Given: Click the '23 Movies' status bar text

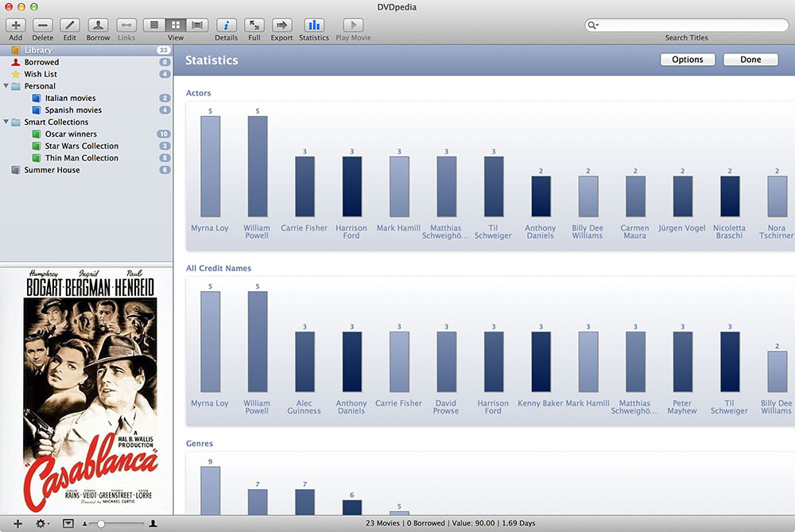Looking at the screenshot, I should [383, 523].
